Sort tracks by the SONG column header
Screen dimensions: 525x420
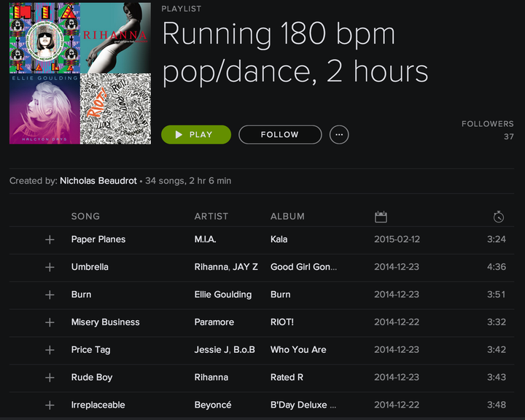click(x=85, y=217)
